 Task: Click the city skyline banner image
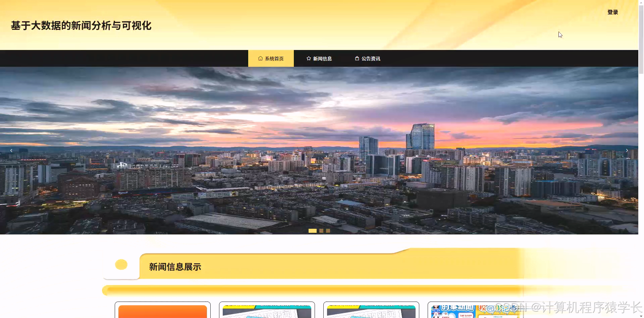[319, 150]
